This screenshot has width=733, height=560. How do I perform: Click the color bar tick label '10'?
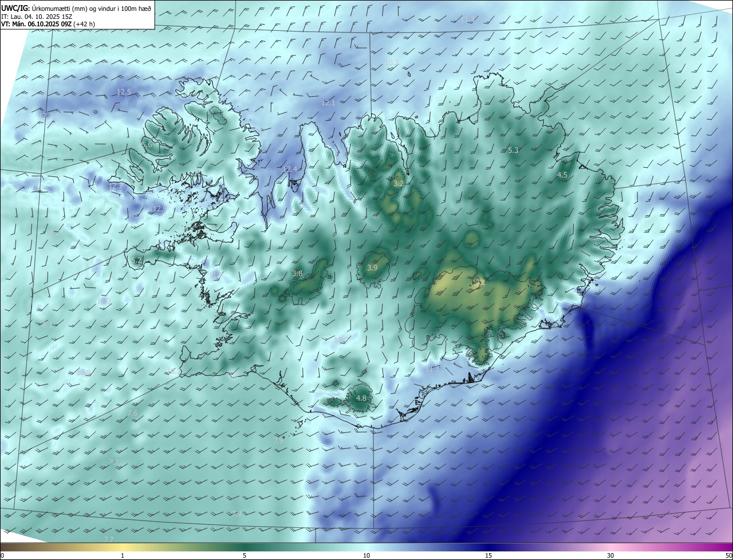click(366, 556)
